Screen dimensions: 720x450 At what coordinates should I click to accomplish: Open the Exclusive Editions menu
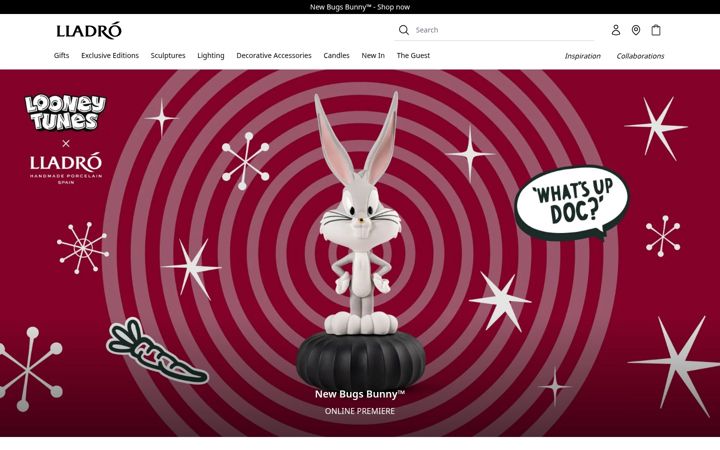[110, 56]
